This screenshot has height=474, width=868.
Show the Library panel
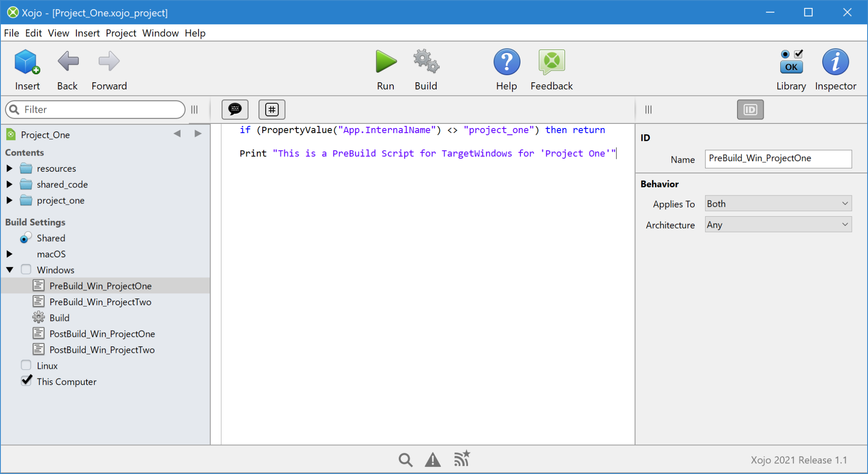[x=791, y=62]
